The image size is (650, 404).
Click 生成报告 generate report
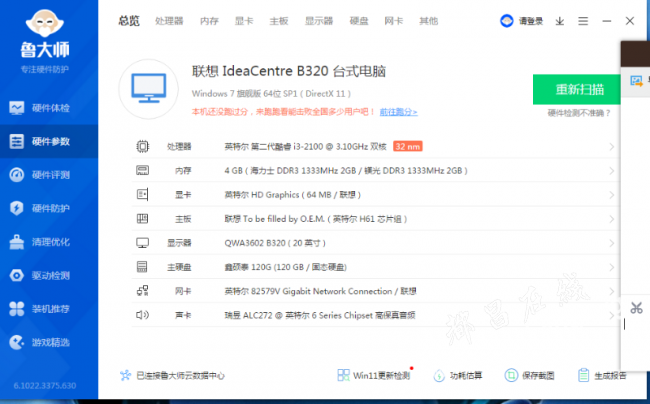click(x=602, y=375)
